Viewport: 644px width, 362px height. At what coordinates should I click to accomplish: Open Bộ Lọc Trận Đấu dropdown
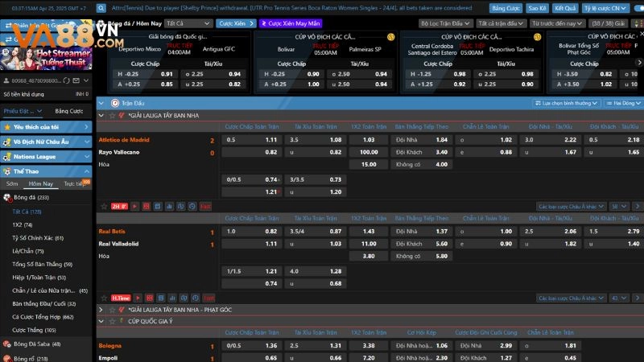click(446, 24)
